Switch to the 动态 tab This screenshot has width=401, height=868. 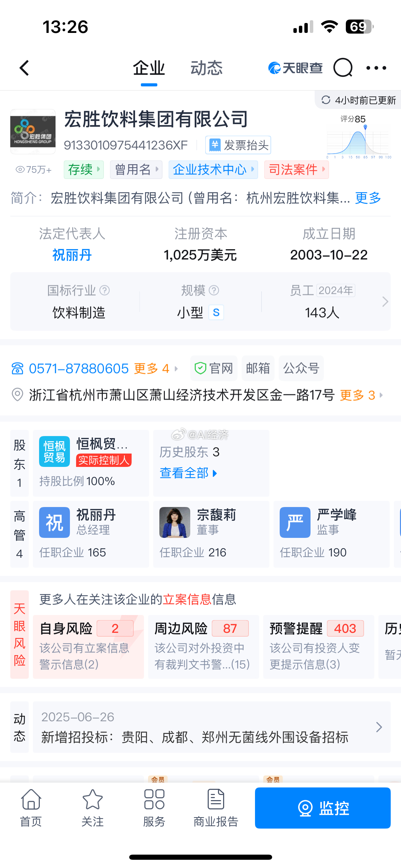[x=207, y=68]
